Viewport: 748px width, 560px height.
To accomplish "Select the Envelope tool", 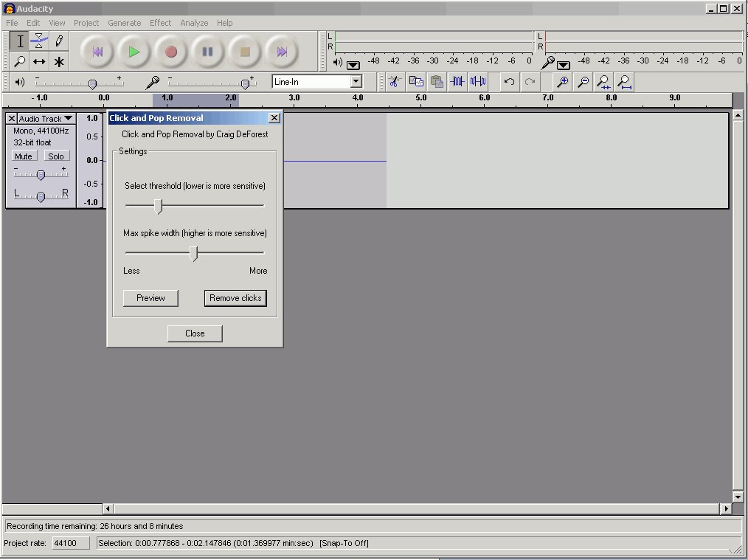I will point(39,41).
